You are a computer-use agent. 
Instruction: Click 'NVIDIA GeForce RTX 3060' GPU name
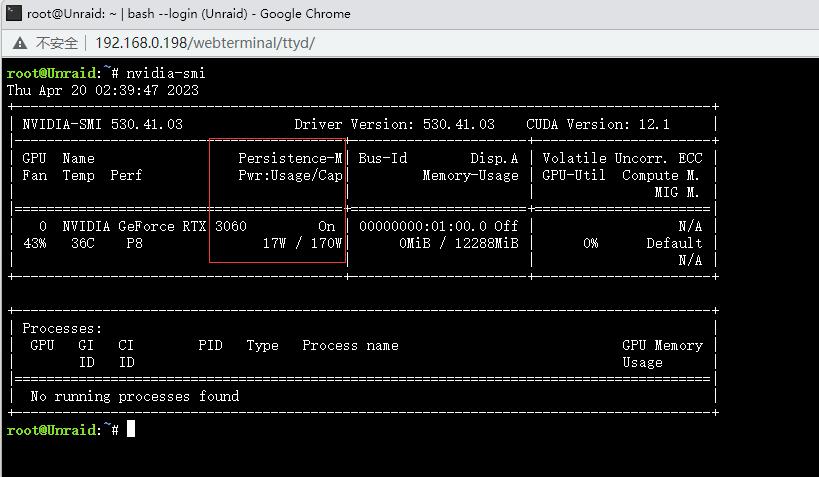(x=155, y=226)
